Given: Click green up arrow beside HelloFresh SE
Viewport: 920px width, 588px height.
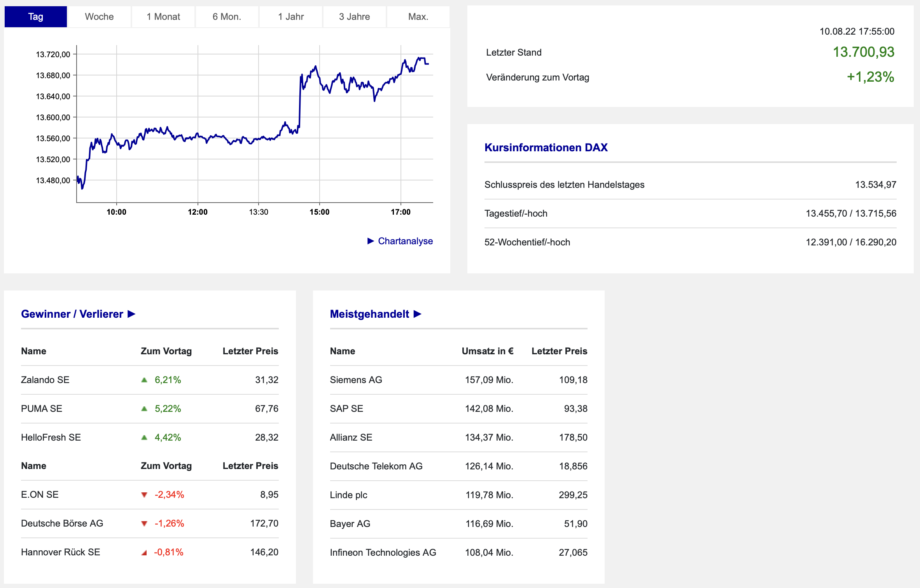Looking at the screenshot, I should point(144,437).
